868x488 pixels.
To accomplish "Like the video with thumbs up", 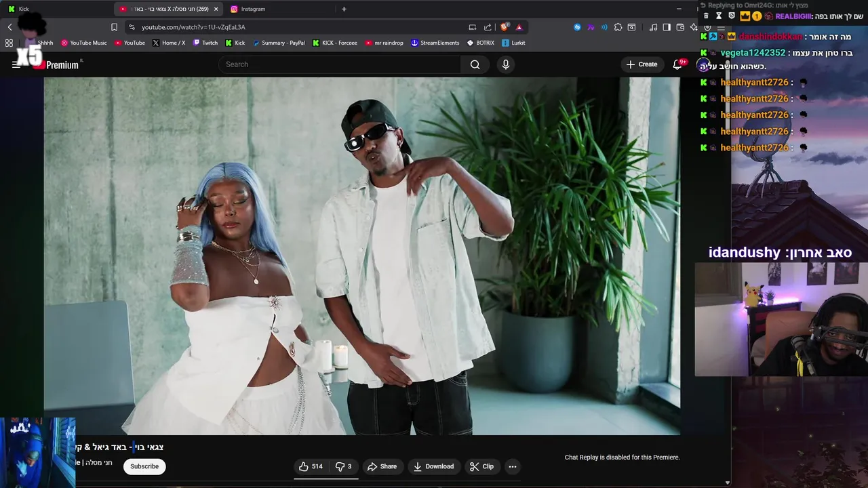I will (x=311, y=466).
